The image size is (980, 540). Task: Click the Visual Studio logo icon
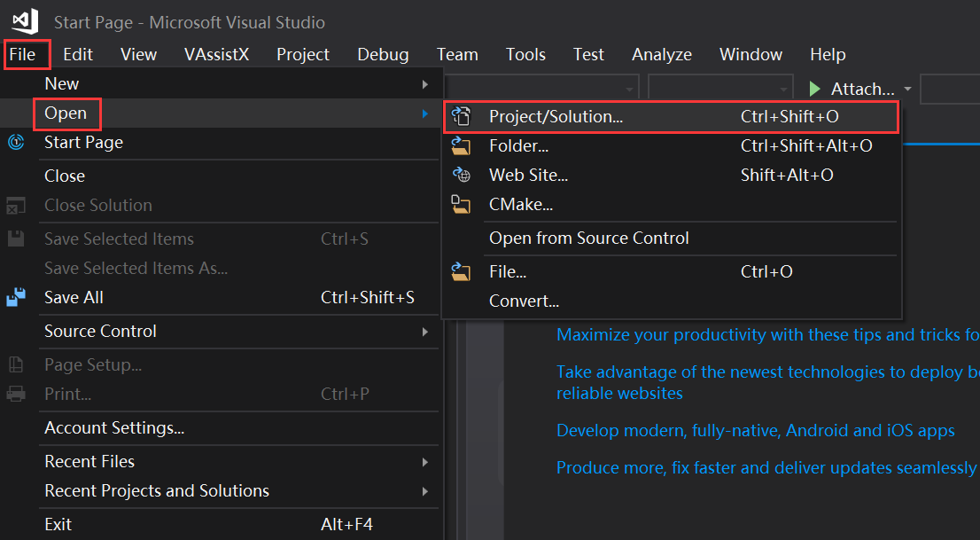[26, 20]
